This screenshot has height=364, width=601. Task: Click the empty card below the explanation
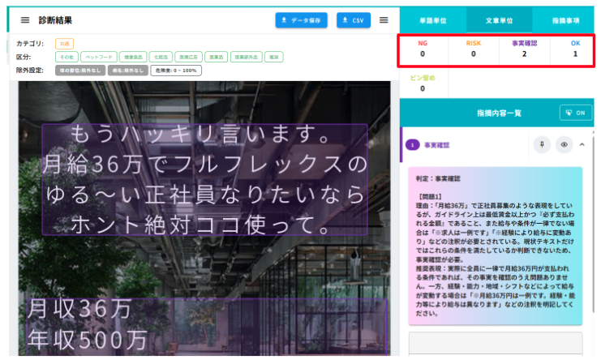point(496,344)
